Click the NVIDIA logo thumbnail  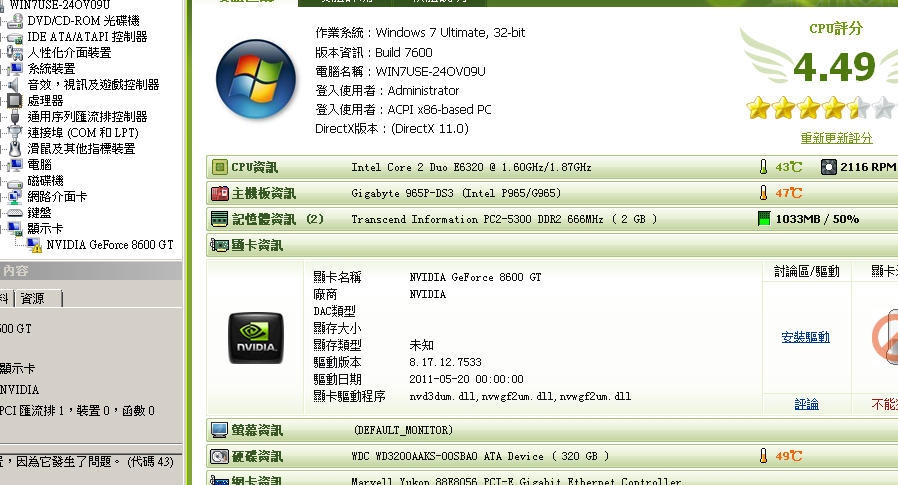pyautogui.click(x=256, y=338)
